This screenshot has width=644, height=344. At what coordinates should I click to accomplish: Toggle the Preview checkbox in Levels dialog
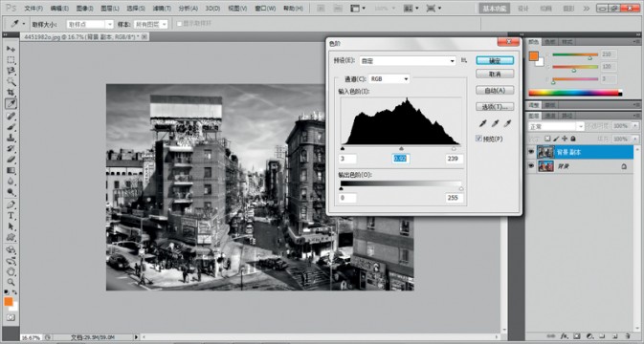click(x=478, y=139)
